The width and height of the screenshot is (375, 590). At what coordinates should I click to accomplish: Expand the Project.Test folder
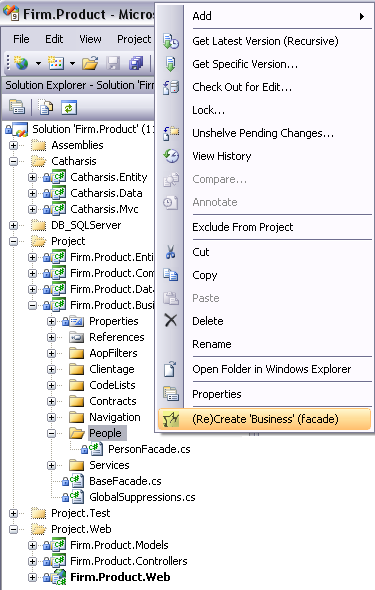(14, 513)
